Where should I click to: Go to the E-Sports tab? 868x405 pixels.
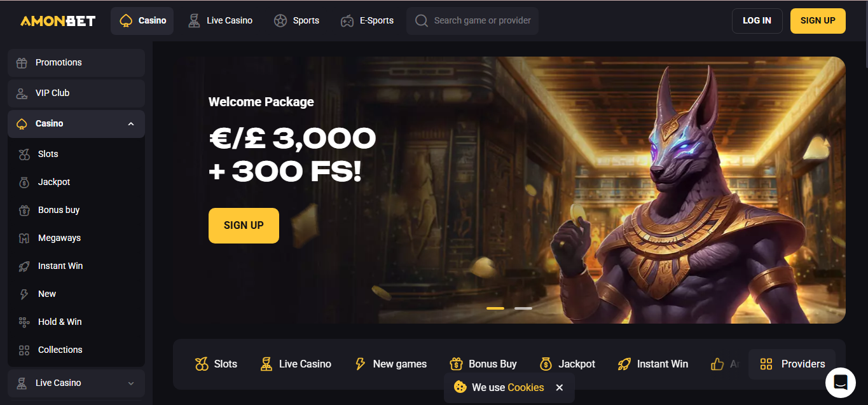coord(367,21)
